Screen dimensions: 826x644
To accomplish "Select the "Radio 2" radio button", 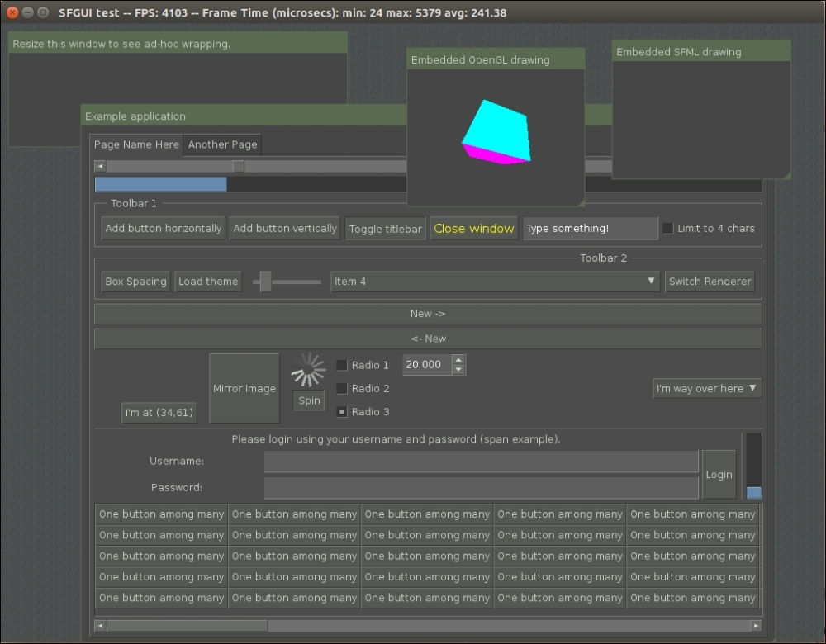I will [x=341, y=388].
